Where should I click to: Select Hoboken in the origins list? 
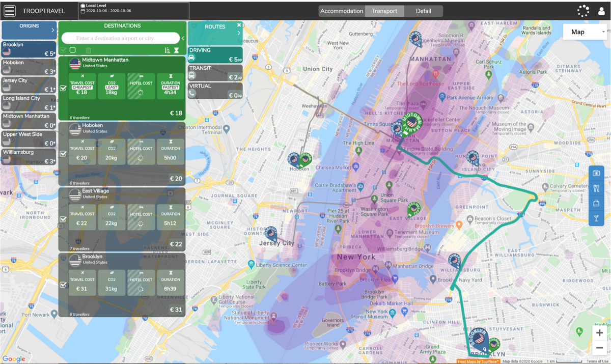click(29, 67)
